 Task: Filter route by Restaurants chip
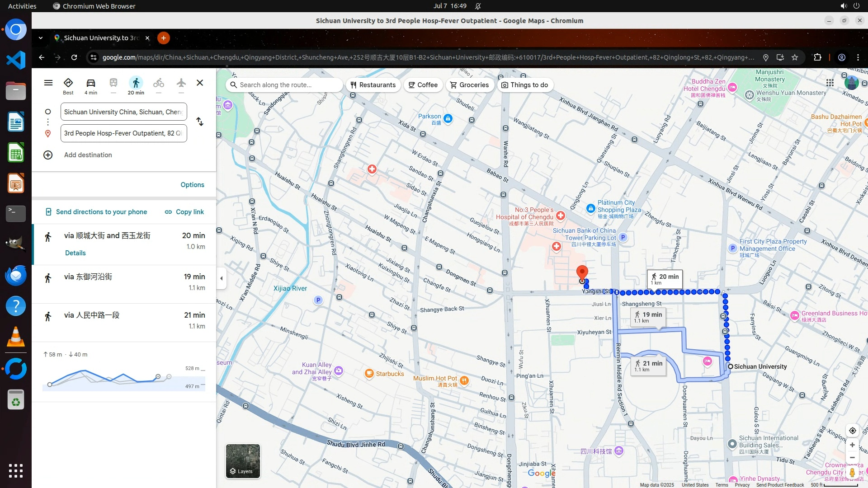click(x=373, y=85)
